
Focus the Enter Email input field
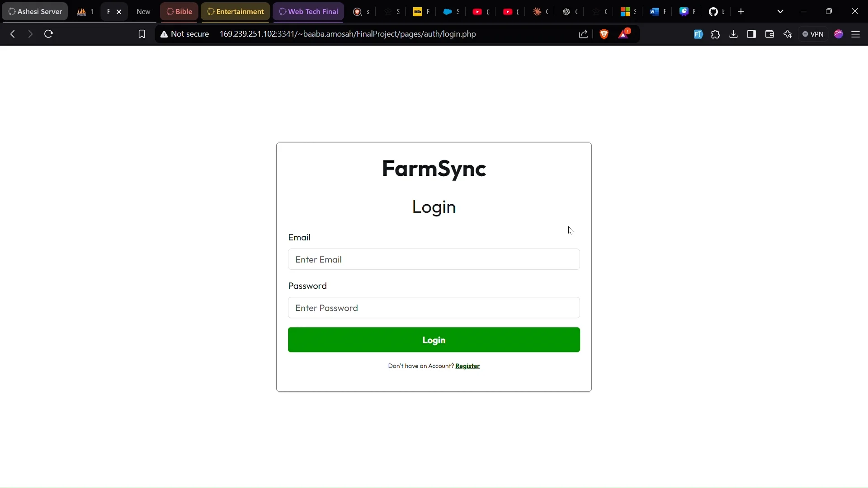(x=434, y=259)
